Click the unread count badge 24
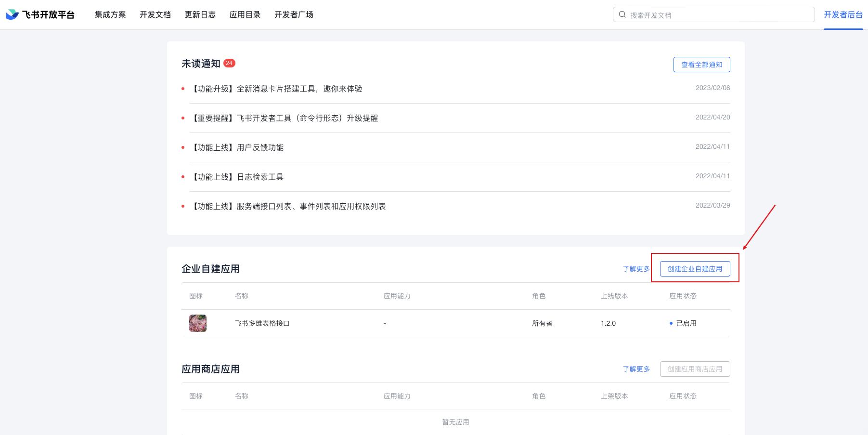This screenshot has width=868, height=435. [x=229, y=63]
